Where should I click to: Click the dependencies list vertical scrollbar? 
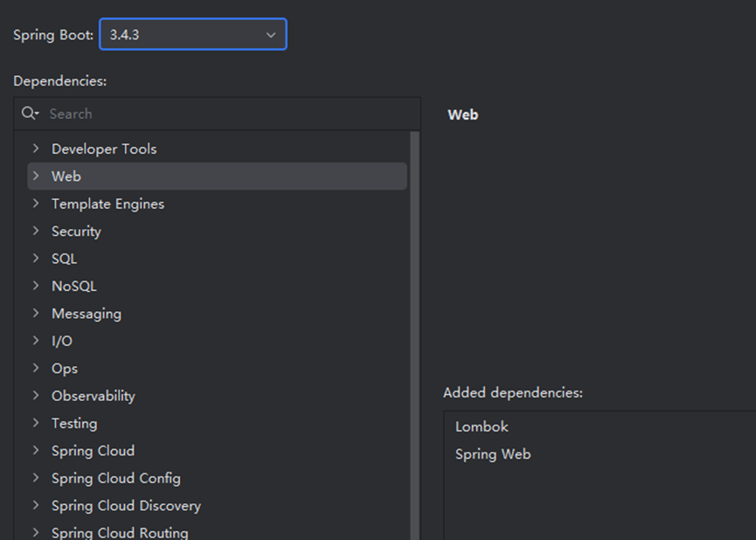point(414,336)
